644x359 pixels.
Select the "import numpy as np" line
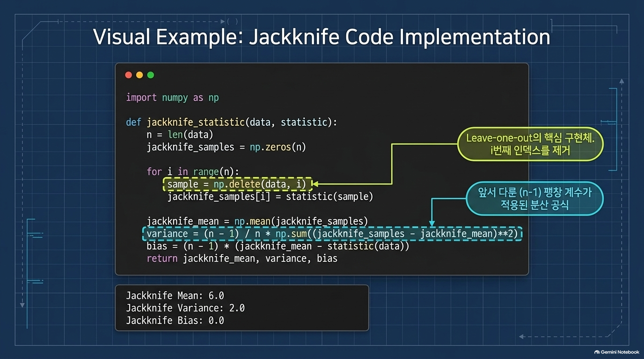[172, 98]
